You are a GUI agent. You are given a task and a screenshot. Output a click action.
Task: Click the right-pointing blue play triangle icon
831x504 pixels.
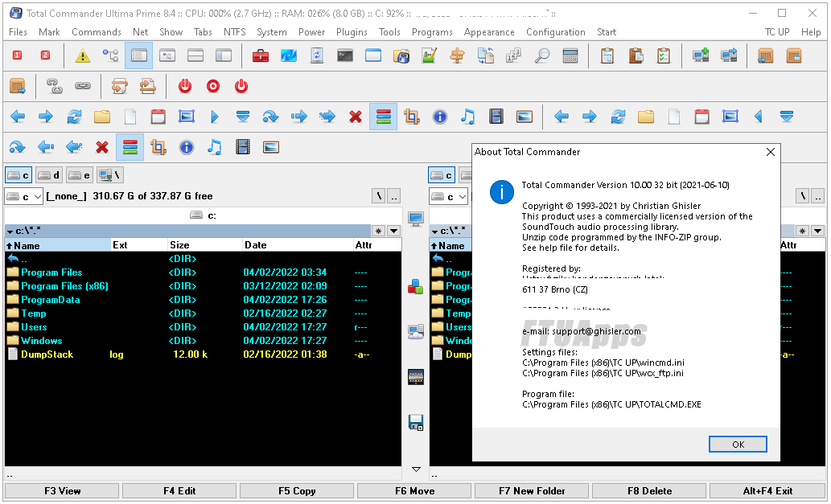tap(214, 117)
